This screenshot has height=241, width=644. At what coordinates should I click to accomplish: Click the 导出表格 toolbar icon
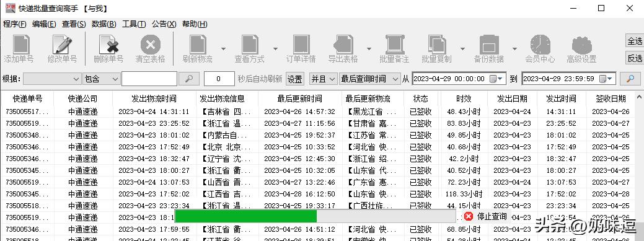(343, 45)
